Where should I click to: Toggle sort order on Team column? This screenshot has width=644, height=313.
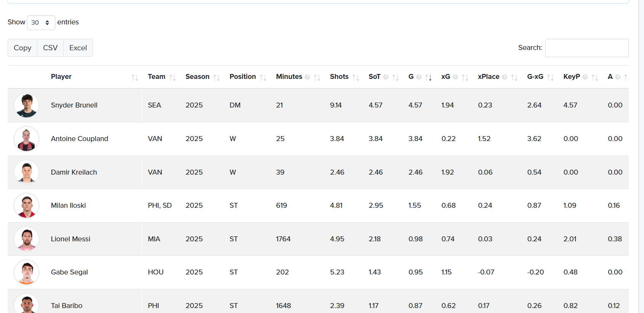pyautogui.click(x=172, y=77)
